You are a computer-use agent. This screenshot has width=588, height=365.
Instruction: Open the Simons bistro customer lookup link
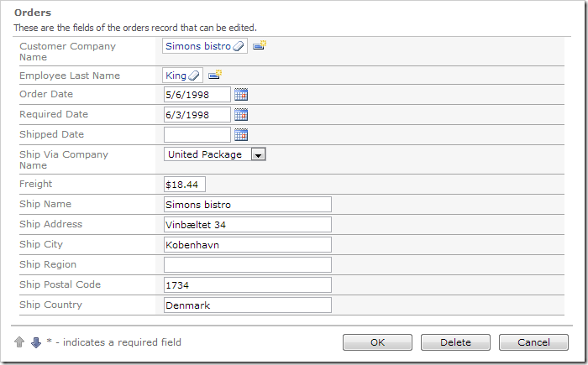[198, 46]
